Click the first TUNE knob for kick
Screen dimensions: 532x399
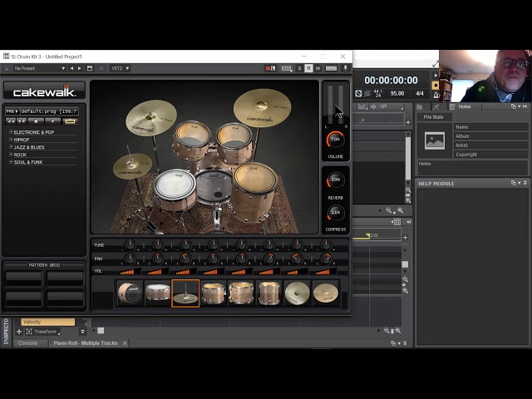point(130,244)
